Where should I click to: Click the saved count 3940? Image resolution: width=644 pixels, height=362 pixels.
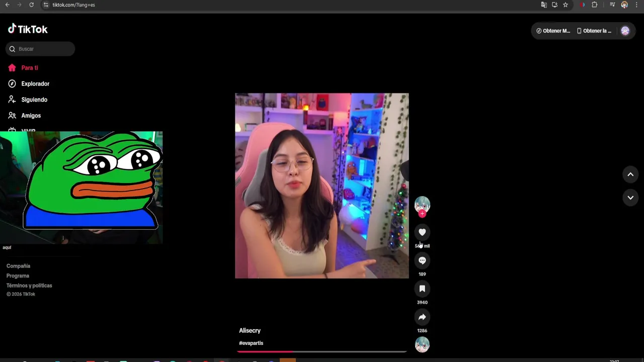tap(422, 302)
